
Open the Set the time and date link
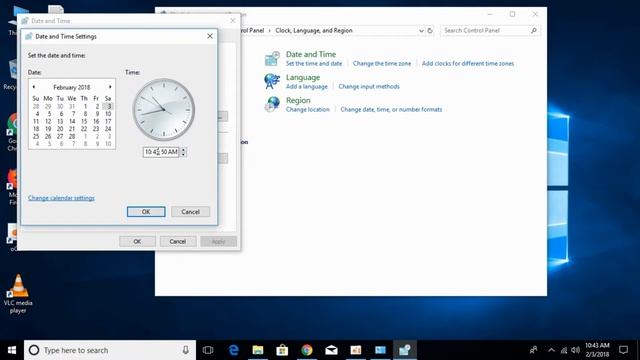pos(314,64)
